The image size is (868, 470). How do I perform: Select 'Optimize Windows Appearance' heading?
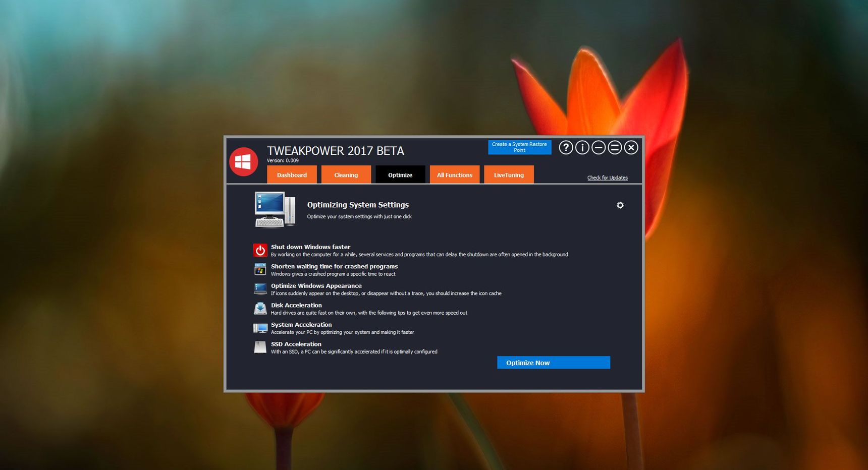pyautogui.click(x=316, y=286)
